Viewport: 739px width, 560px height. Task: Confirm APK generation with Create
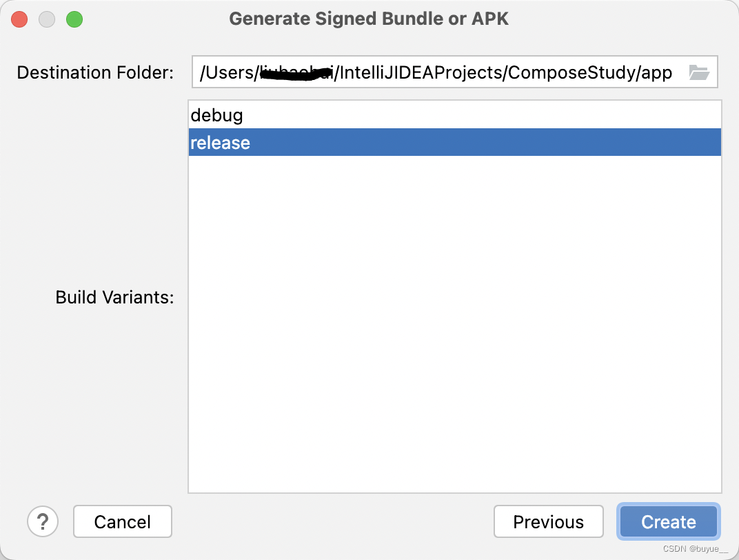667,521
